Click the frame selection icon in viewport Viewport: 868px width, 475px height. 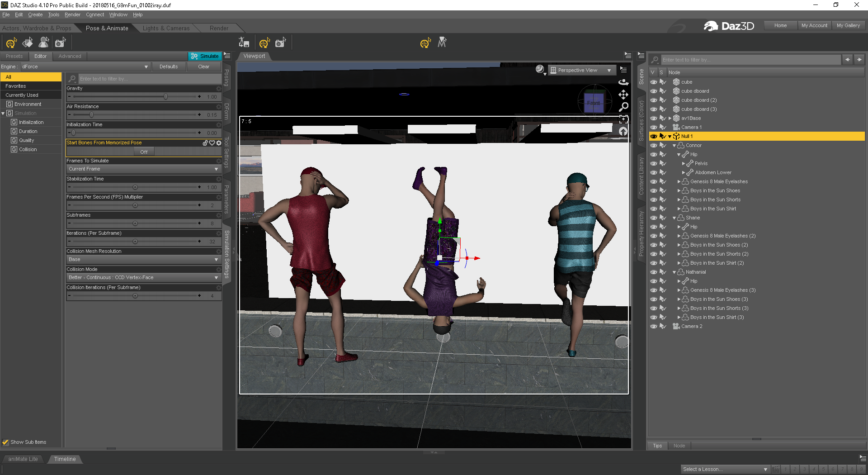[x=623, y=119]
